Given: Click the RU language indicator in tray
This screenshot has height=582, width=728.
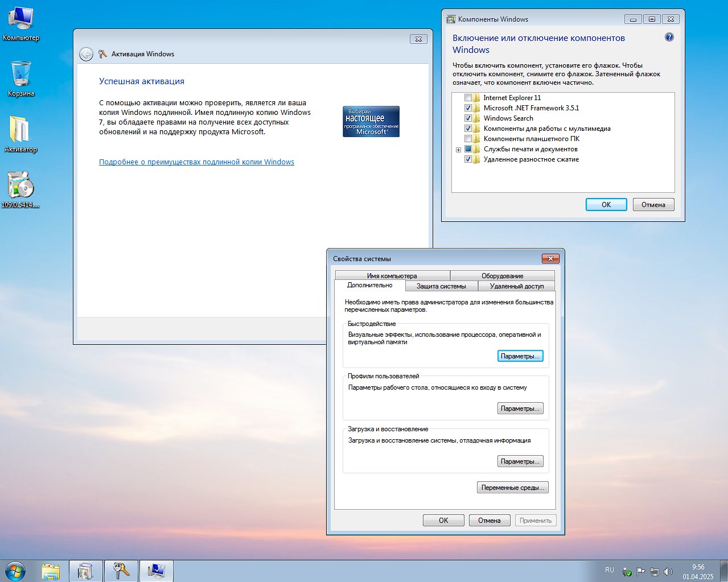Looking at the screenshot, I should (x=610, y=570).
